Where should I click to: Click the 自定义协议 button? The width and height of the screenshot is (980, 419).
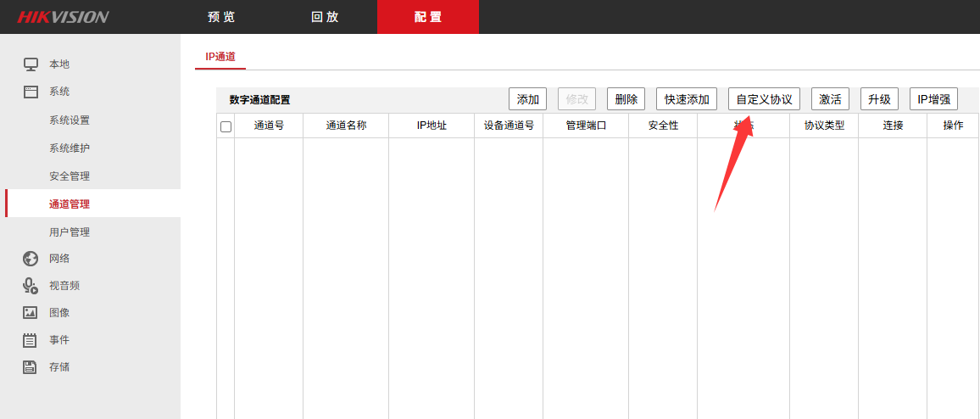pos(764,99)
